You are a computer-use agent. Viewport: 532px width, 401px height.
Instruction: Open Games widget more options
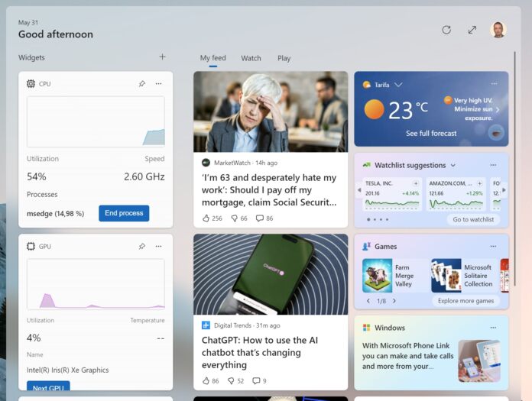coord(493,247)
